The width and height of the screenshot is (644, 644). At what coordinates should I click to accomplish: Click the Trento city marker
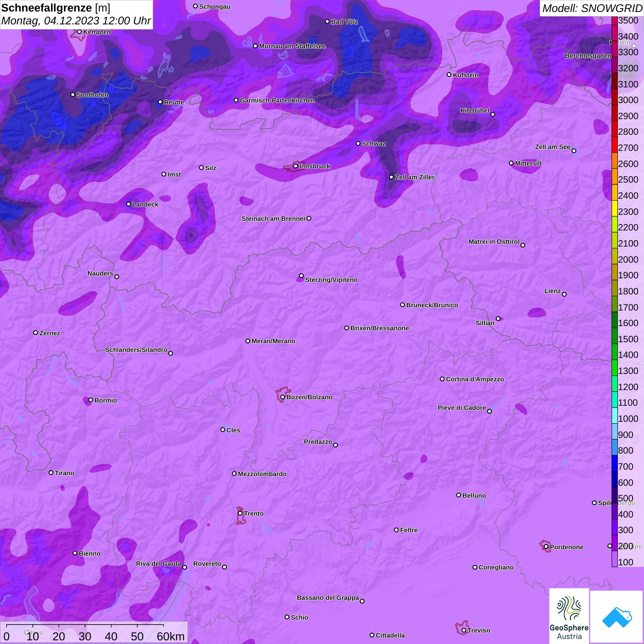pos(240,513)
